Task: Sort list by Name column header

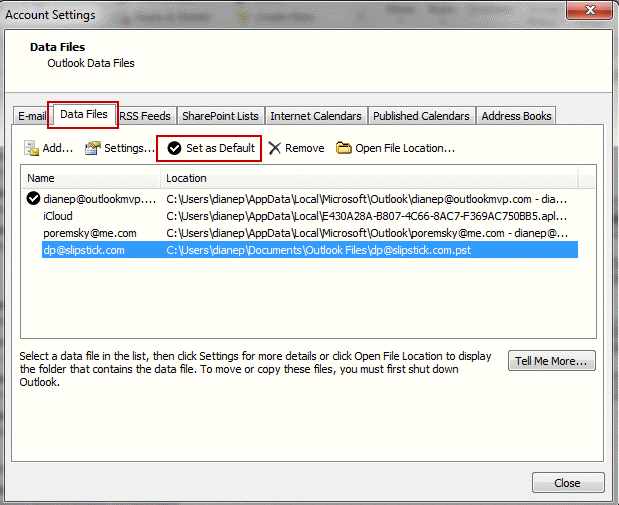Action: point(90,177)
